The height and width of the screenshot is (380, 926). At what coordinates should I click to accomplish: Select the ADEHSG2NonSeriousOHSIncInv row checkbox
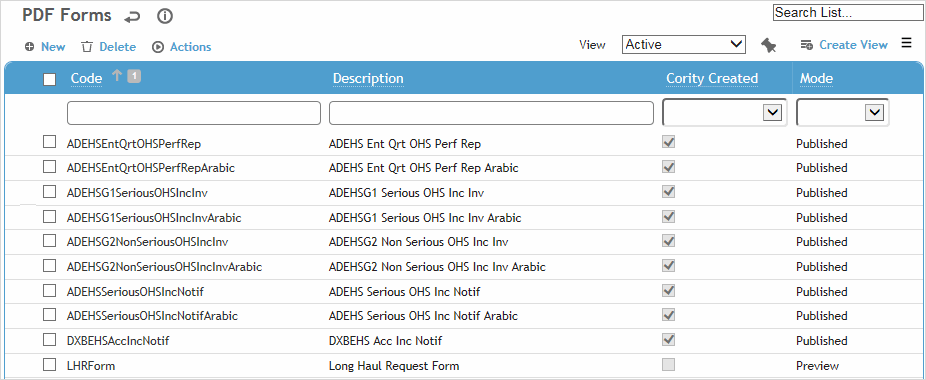click(x=50, y=241)
